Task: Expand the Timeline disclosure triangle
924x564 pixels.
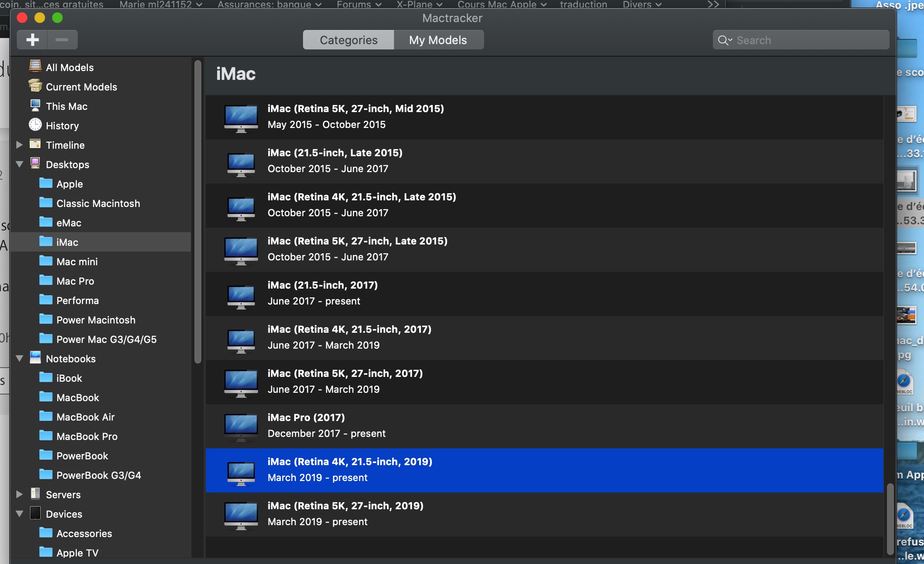Action: [x=19, y=145]
